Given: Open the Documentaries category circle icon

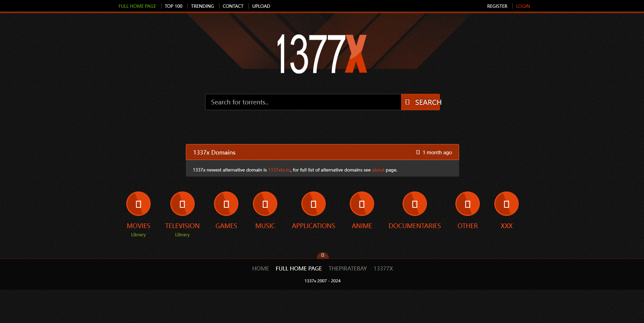Looking at the screenshot, I should [x=415, y=204].
